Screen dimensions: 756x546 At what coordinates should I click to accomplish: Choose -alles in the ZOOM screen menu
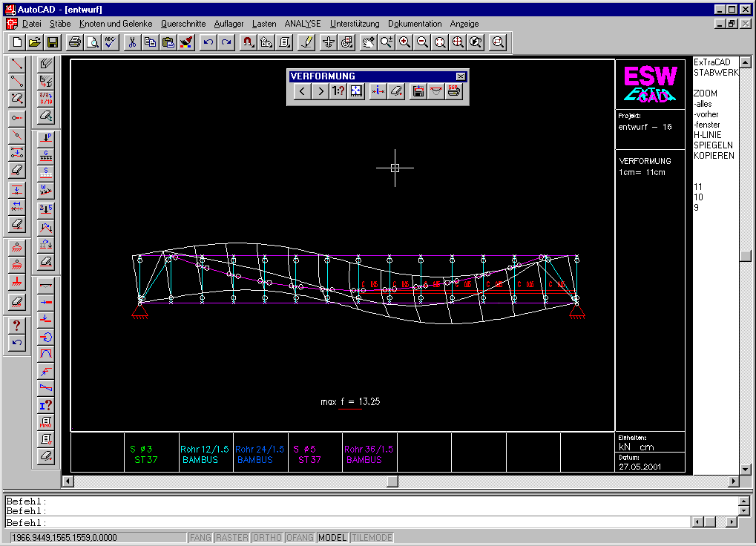pos(703,104)
